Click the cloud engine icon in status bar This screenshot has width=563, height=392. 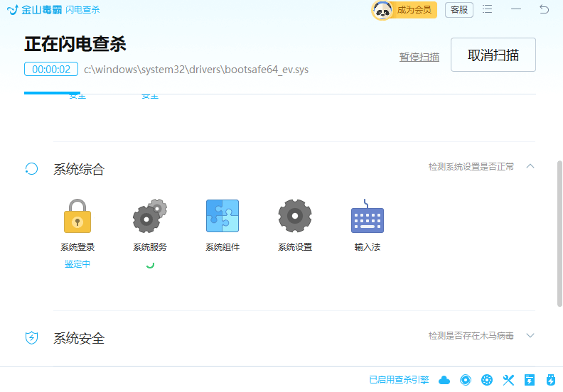(444, 380)
